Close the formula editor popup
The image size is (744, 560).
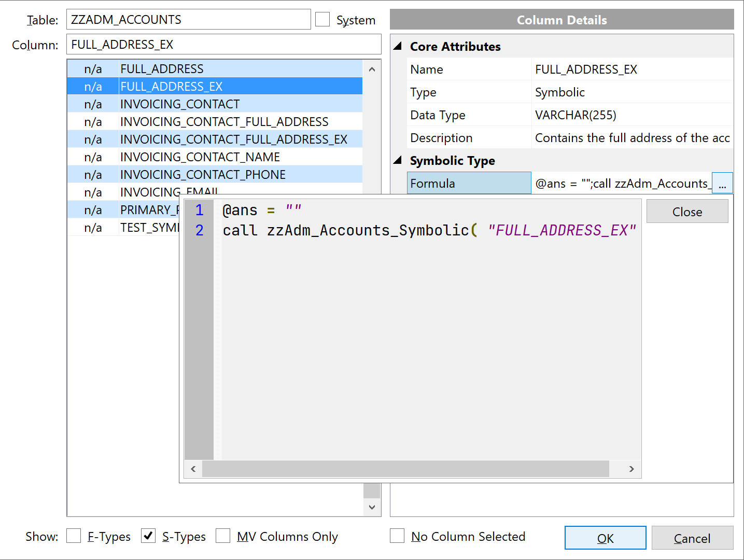687,212
